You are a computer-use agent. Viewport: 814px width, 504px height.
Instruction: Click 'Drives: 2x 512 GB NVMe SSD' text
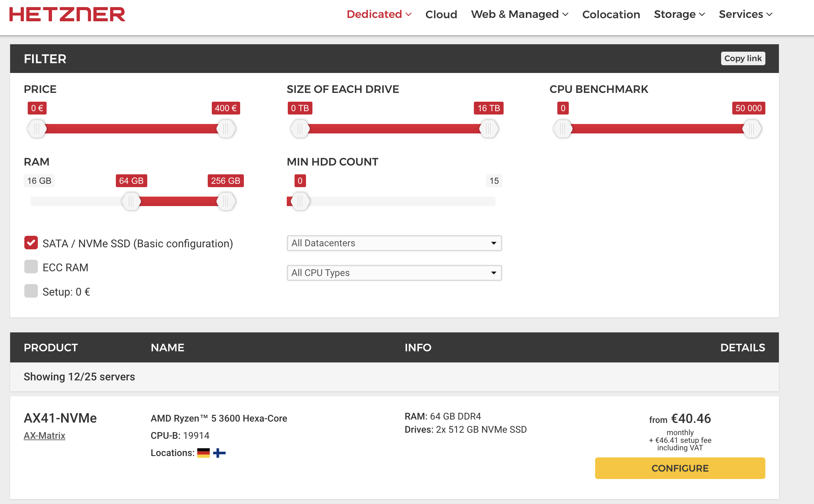click(x=465, y=429)
